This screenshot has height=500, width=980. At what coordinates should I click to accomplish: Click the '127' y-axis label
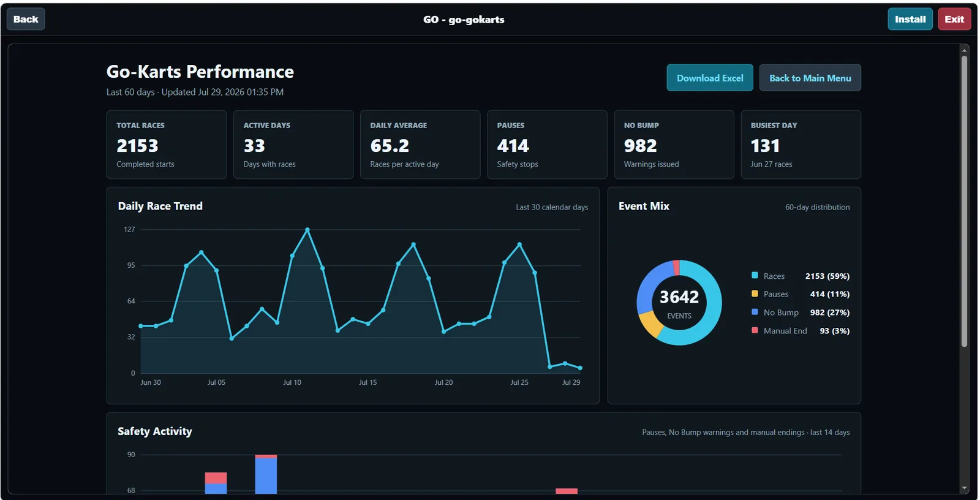[129, 230]
